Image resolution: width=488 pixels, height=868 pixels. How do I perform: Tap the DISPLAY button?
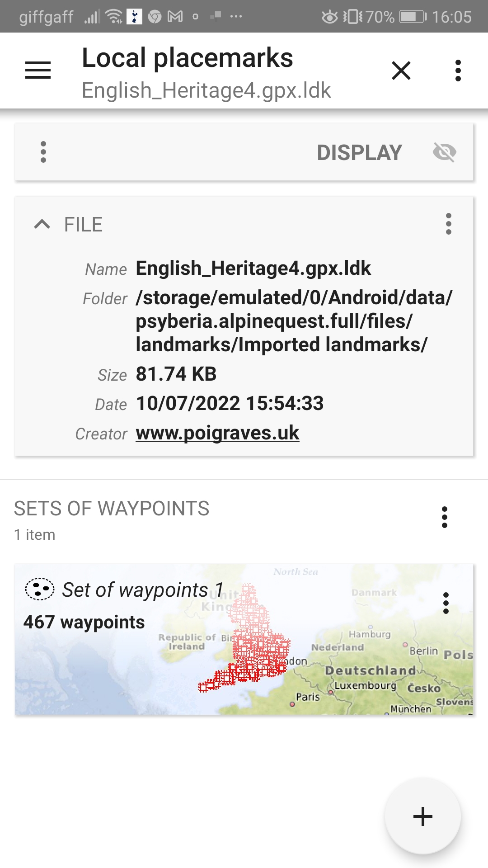point(359,152)
